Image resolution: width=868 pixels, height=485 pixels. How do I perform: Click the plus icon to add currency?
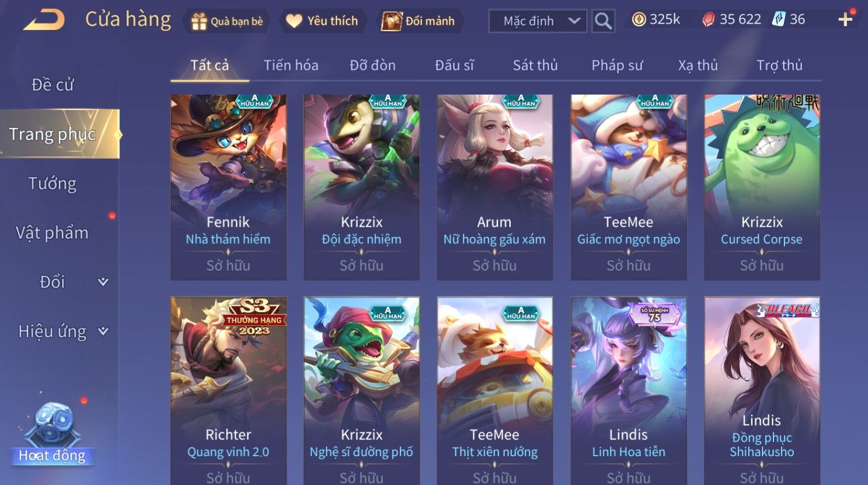pyautogui.click(x=845, y=20)
